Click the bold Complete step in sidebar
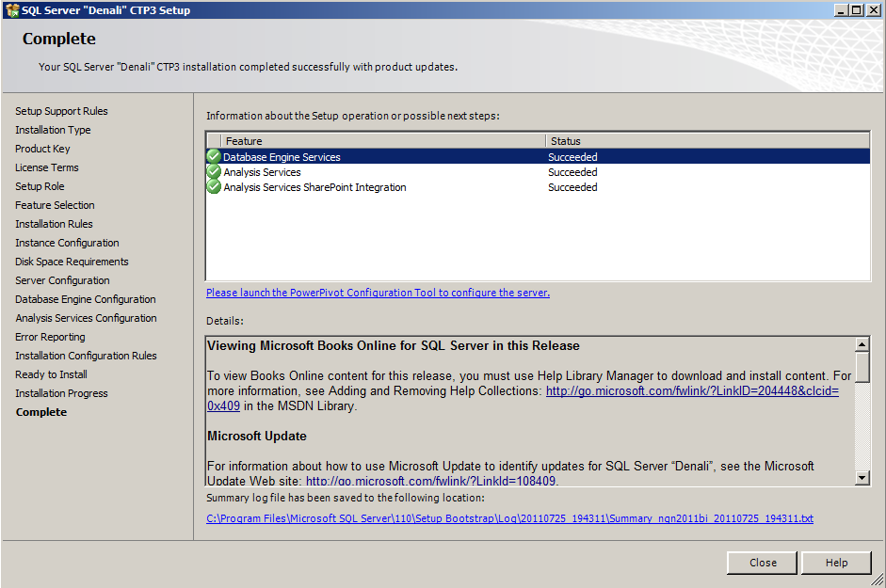The width and height of the screenshot is (886, 588). click(x=41, y=412)
